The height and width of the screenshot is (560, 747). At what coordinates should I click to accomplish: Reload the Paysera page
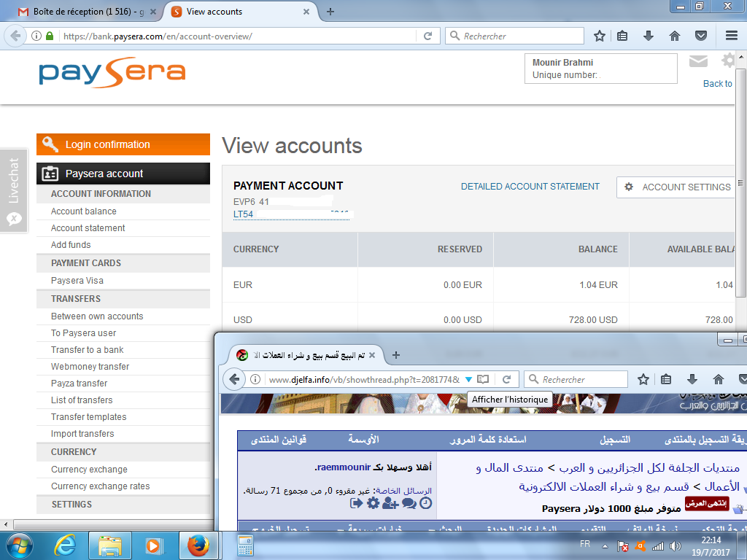[x=427, y=36]
